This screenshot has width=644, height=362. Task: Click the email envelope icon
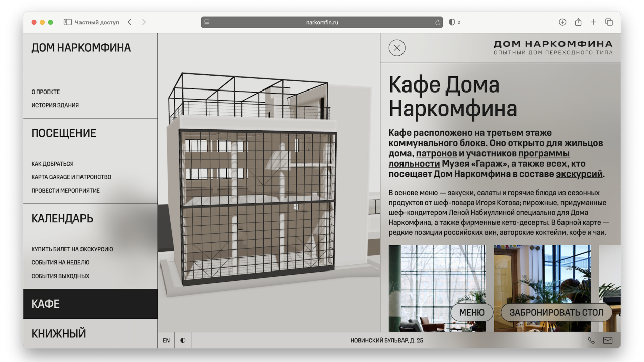[x=608, y=340]
